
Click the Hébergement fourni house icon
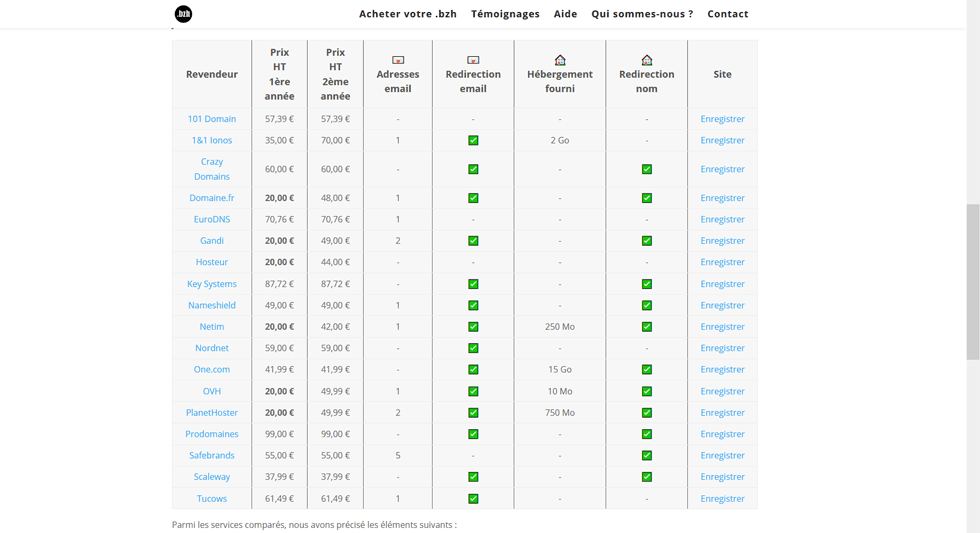[560, 60]
